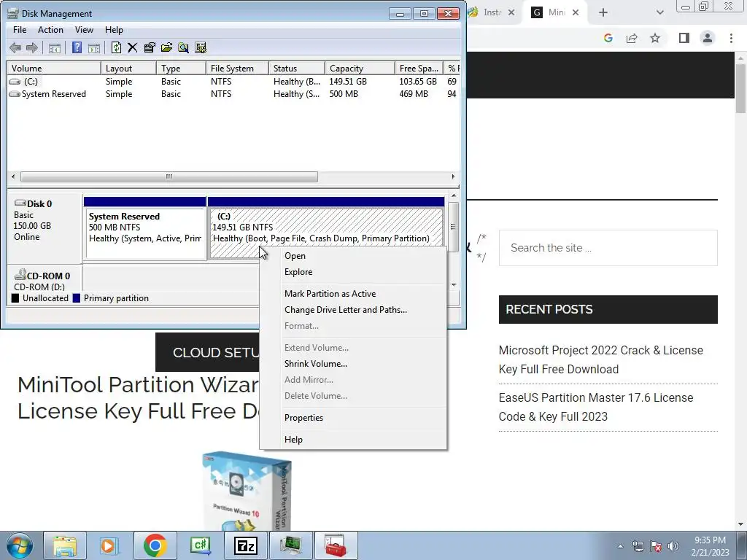This screenshot has width=747, height=560.
Task: Show hidden tray icons arrow
Action: click(620, 546)
